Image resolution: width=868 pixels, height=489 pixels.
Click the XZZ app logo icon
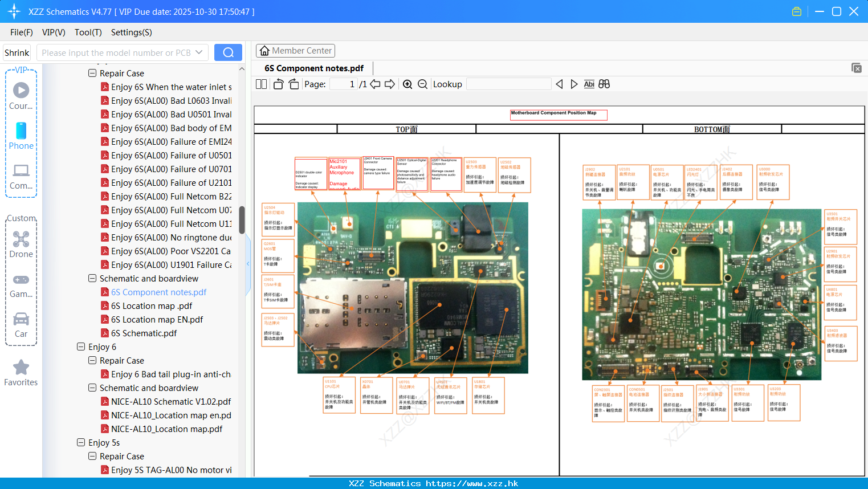[14, 11]
